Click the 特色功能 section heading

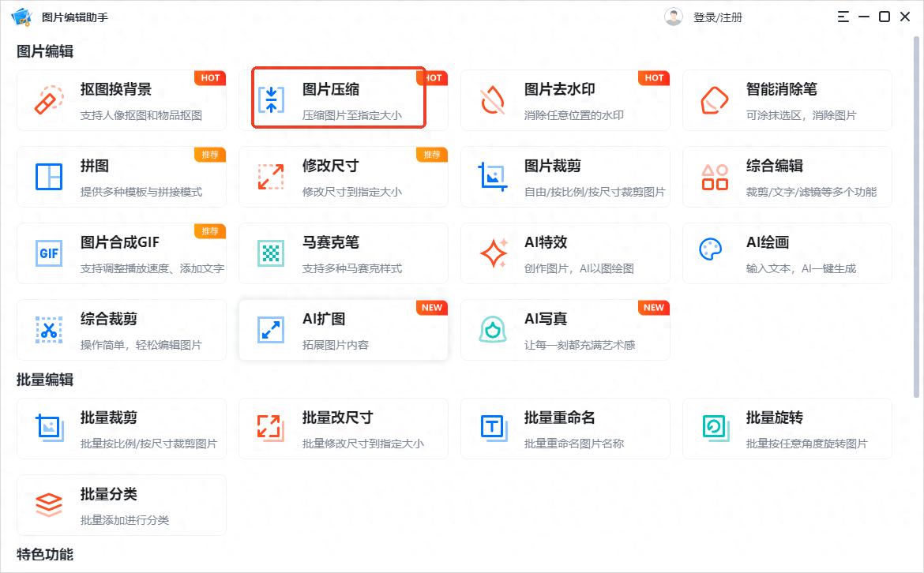[45, 555]
